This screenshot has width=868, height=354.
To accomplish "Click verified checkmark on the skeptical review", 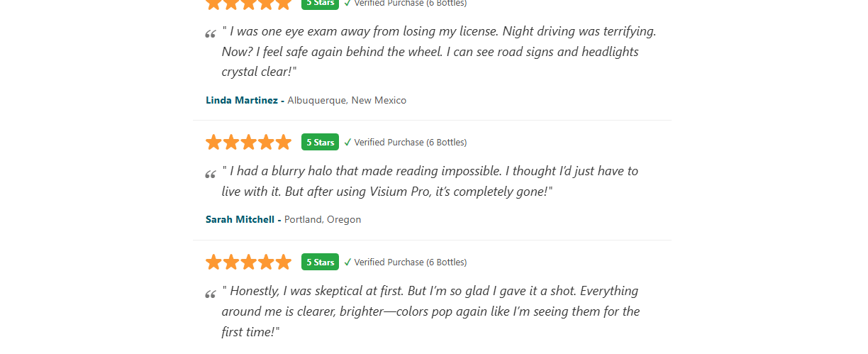I will coord(347,262).
